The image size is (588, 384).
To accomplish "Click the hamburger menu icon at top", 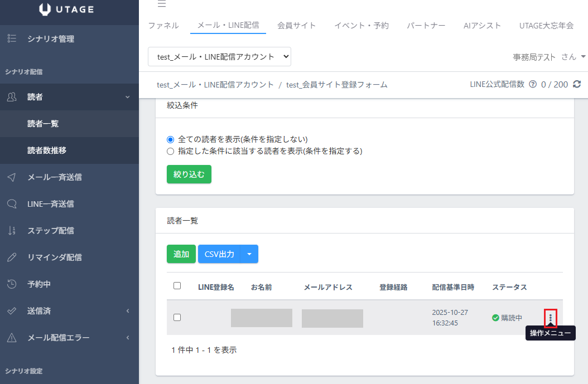I will [161, 4].
